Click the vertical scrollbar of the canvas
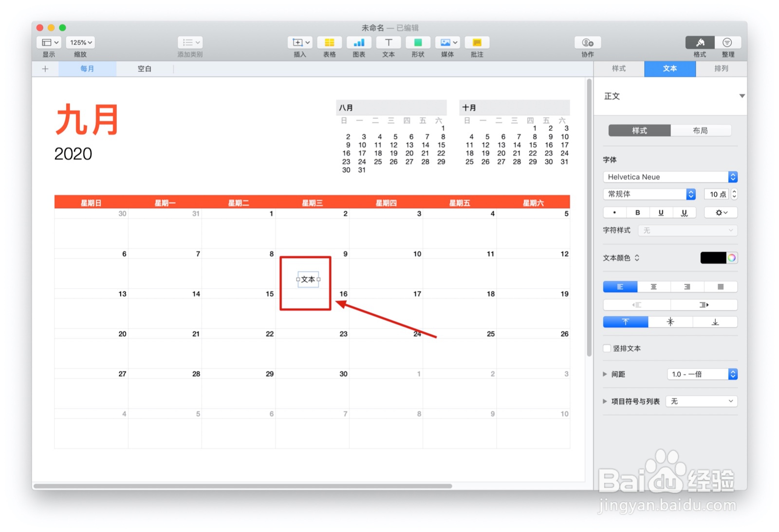This screenshot has height=532, width=779. coord(589,218)
